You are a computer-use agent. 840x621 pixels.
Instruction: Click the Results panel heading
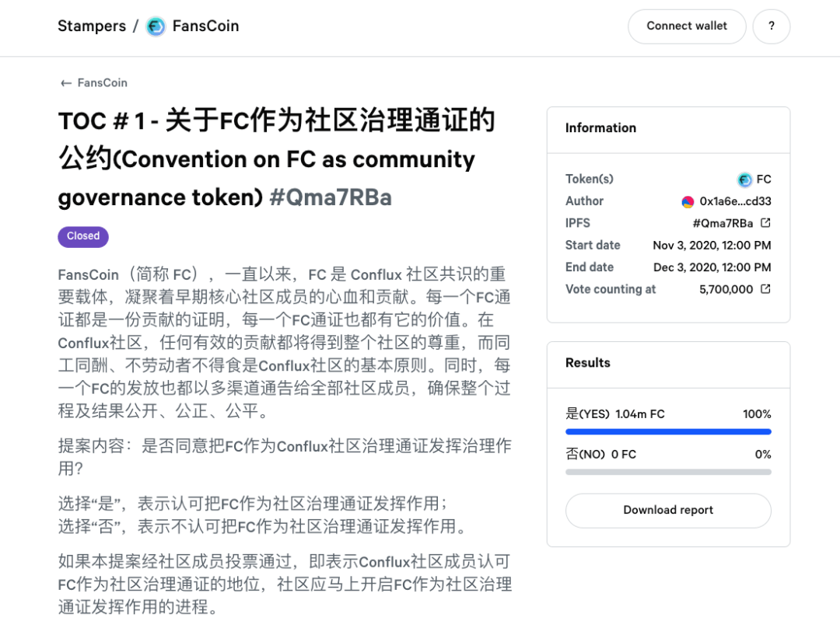pyautogui.click(x=588, y=363)
